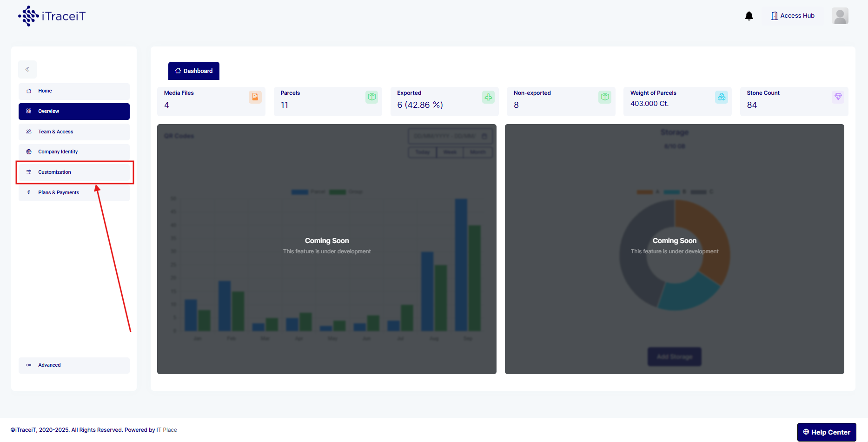Viewport: 868px width, 442px height.
Task: Go to Team & Access
Action: (x=74, y=132)
